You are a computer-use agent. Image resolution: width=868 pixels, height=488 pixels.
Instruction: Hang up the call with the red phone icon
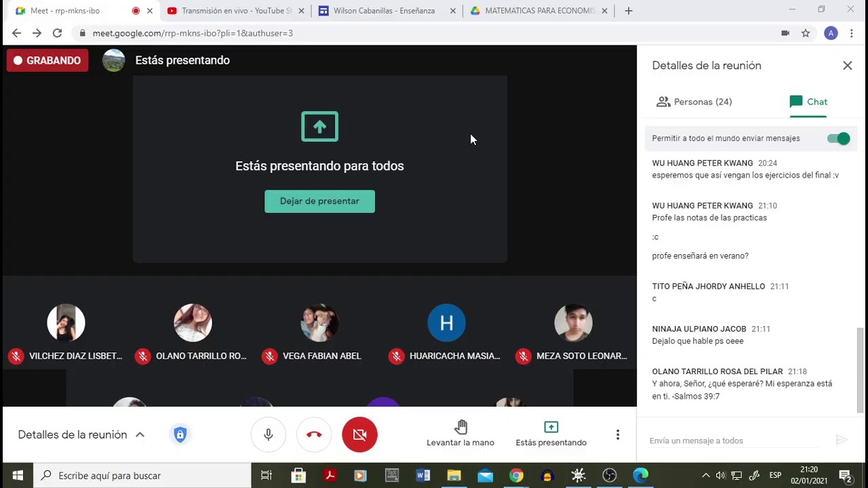[314, 434]
